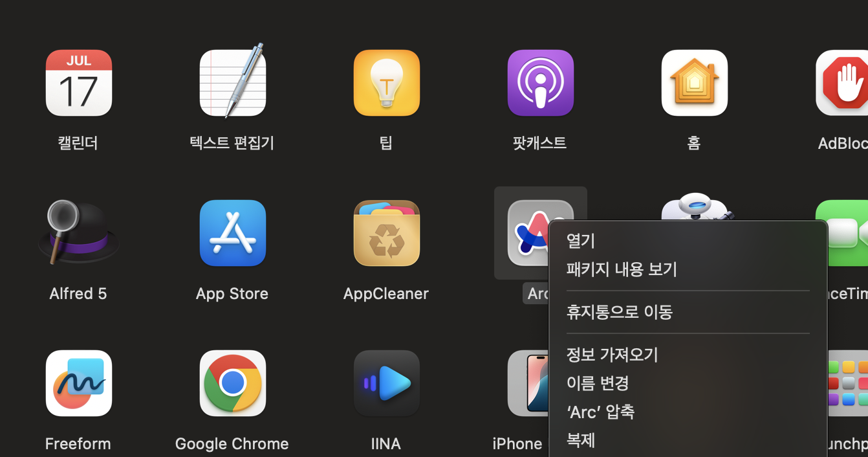Click the AppCleaner name label
The width and height of the screenshot is (868, 457).
pyautogui.click(x=386, y=294)
